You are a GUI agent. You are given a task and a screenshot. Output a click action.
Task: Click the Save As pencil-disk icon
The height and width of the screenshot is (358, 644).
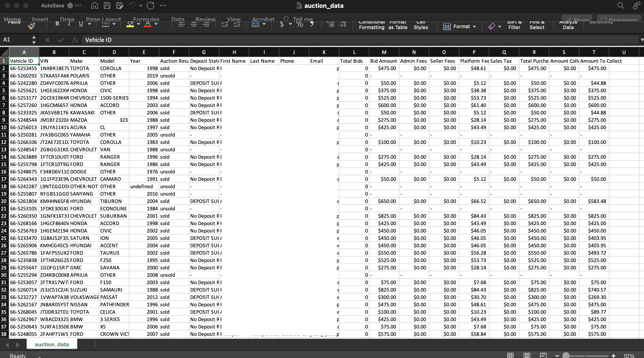pyautogui.click(x=120, y=6)
